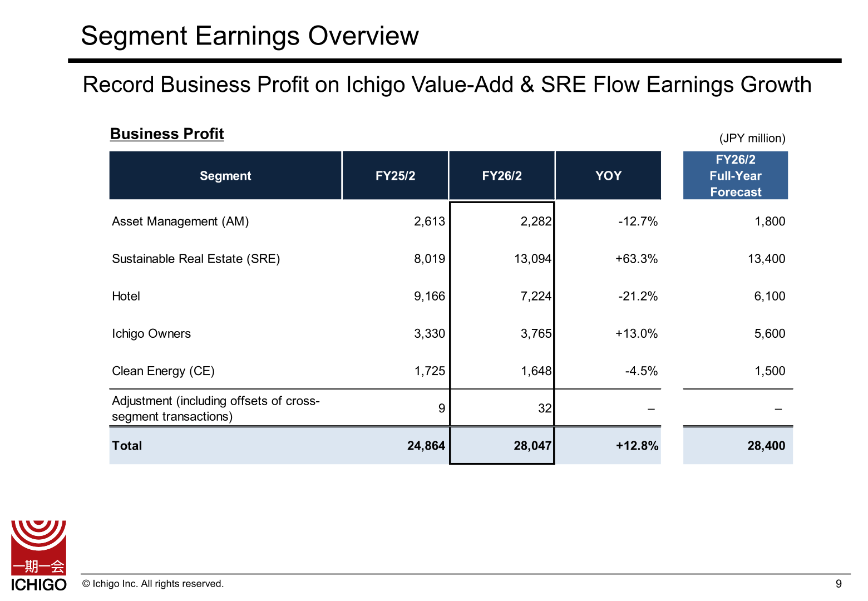The width and height of the screenshot is (868, 601).
Task: Click the 'Business Profit' underlined heading
Action: click(167, 134)
